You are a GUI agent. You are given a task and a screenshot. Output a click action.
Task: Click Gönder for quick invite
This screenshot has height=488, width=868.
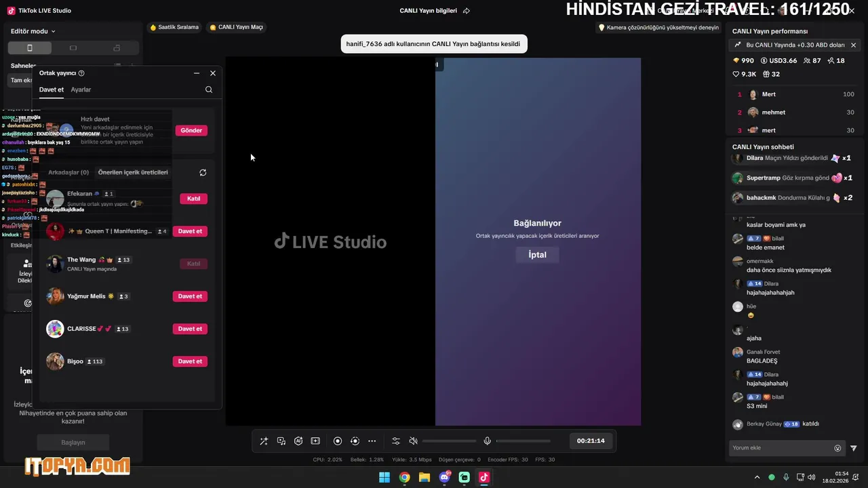(x=191, y=130)
